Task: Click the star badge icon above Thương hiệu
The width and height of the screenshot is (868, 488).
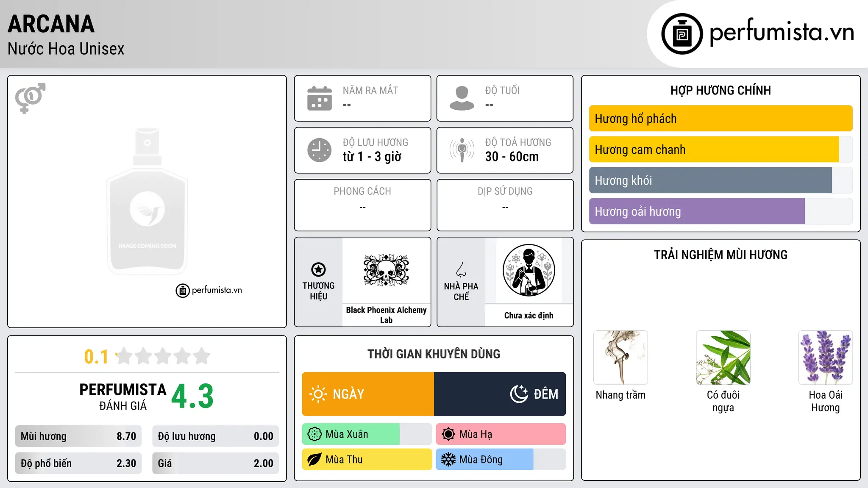Action: [x=318, y=269]
